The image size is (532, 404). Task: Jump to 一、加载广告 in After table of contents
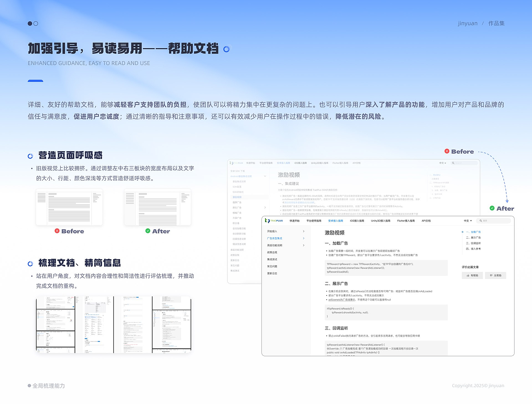(473, 232)
